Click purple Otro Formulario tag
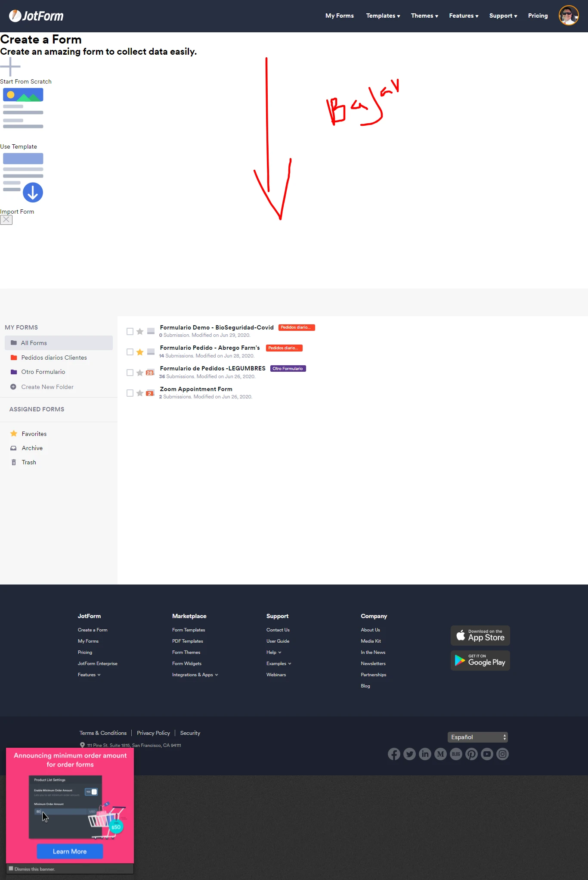588x880 pixels. (x=288, y=368)
